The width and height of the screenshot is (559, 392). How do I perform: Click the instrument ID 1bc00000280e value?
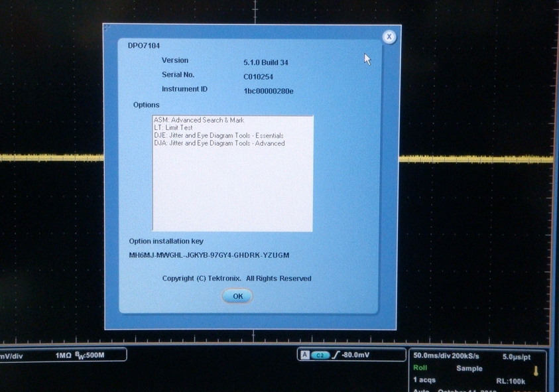[x=269, y=92]
